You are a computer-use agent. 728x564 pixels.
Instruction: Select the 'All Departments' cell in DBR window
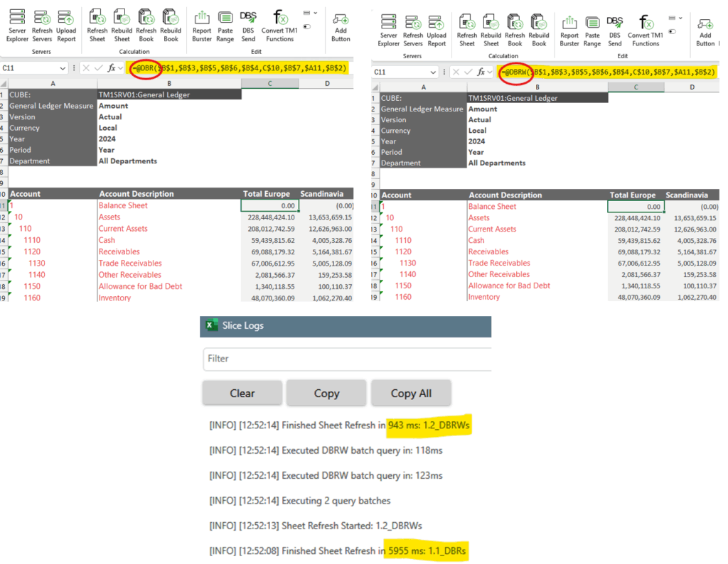point(169,161)
